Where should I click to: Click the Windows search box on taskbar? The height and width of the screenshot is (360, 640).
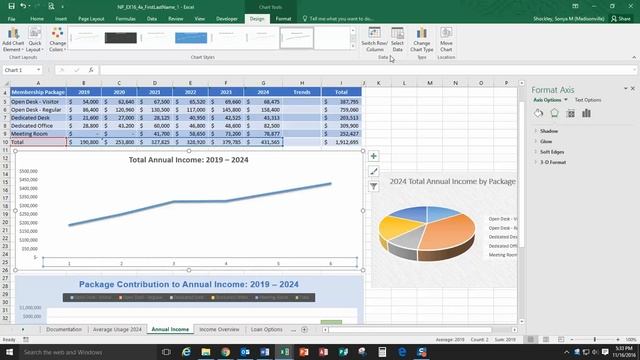pos(88,352)
